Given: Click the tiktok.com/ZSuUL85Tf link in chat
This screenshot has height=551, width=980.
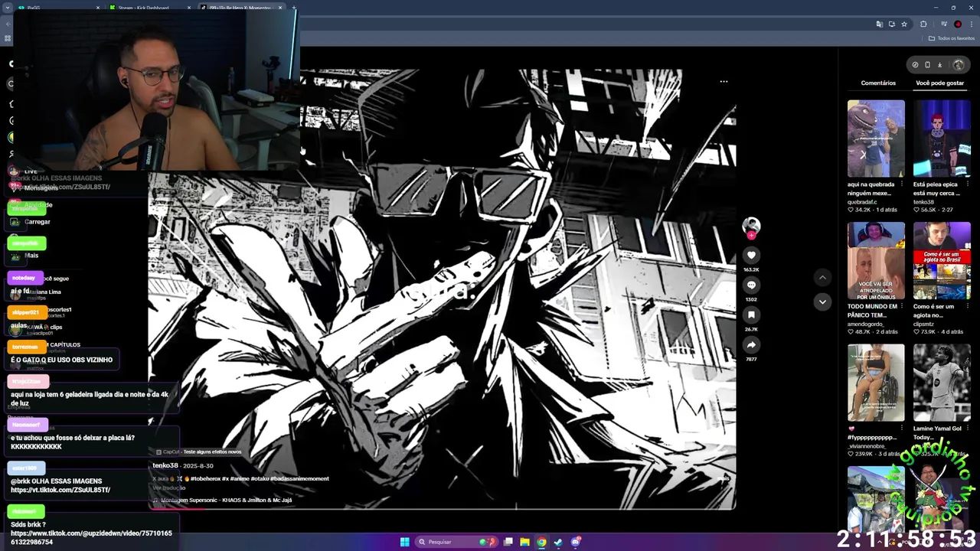Looking at the screenshot, I should [x=60, y=490].
